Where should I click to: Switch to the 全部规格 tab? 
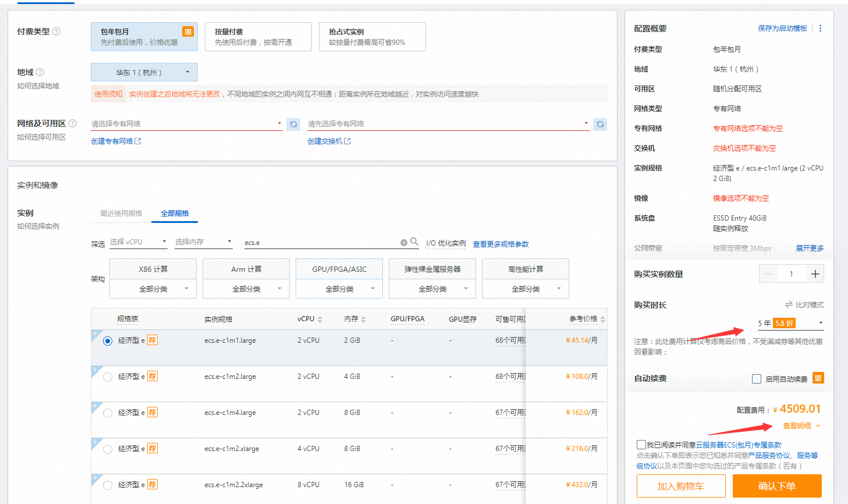pos(175,214)
